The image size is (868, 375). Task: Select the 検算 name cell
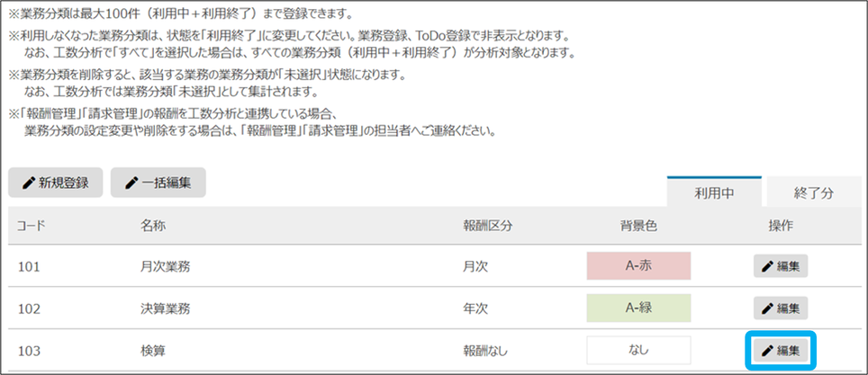pos(153,350)
